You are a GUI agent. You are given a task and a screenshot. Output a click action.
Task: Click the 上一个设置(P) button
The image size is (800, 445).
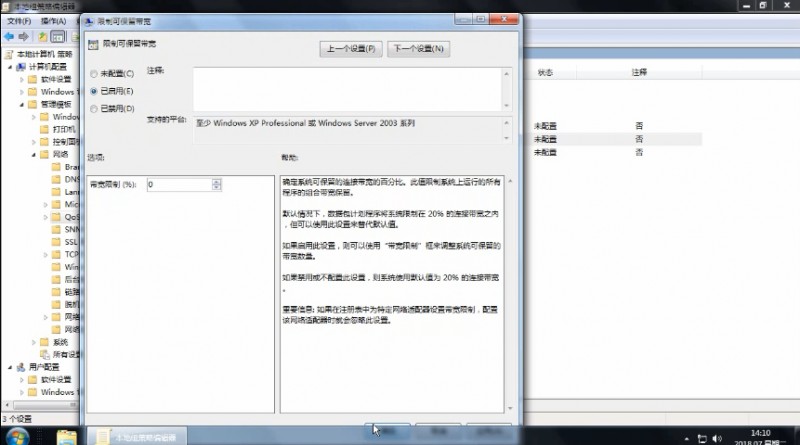351,49
